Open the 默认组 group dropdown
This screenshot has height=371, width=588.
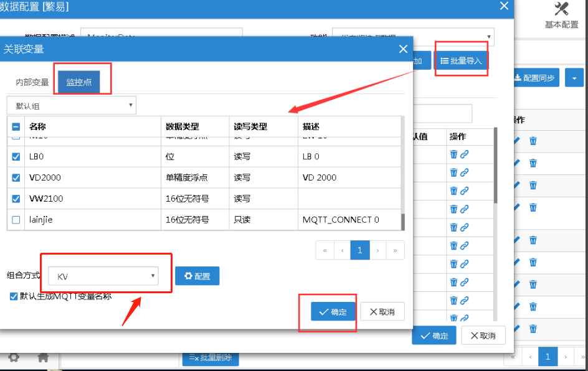(x=71, y=106)
